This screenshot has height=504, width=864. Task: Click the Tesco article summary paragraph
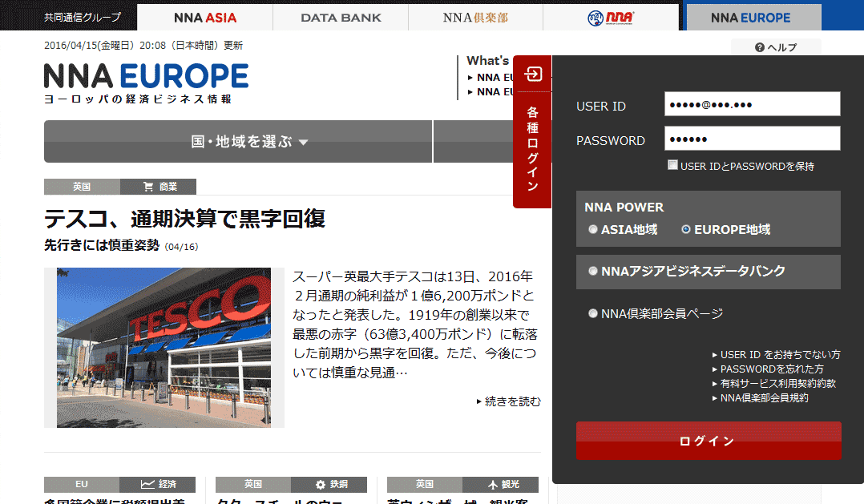point(415,325)
